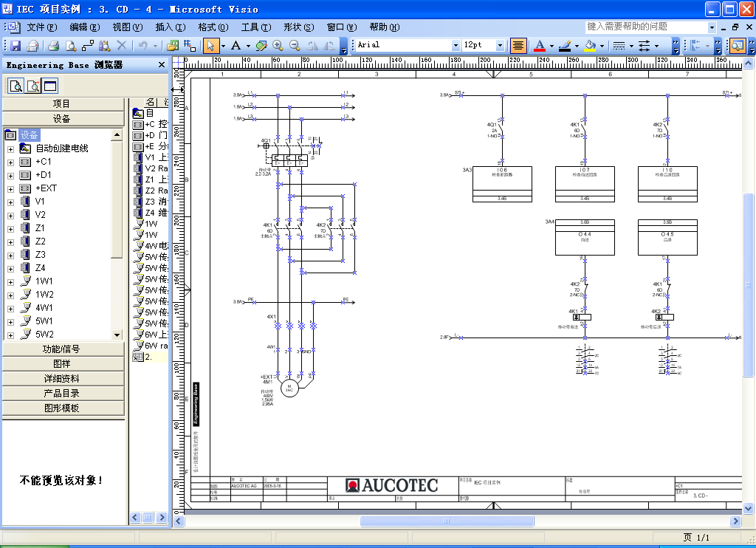Click the Zoom Out magnifier
Viewport: 756px width, 548px height.
click(295, 46)
